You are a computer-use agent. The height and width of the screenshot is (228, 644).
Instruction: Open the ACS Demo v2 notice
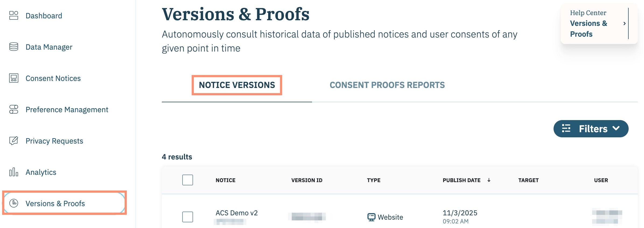236,213
